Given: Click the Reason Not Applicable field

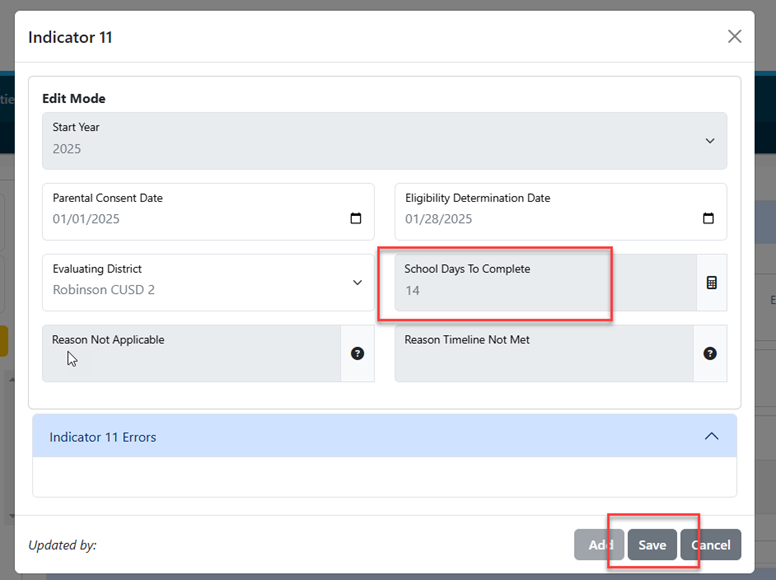Looking at the screenshot, I should coord(192,353).
